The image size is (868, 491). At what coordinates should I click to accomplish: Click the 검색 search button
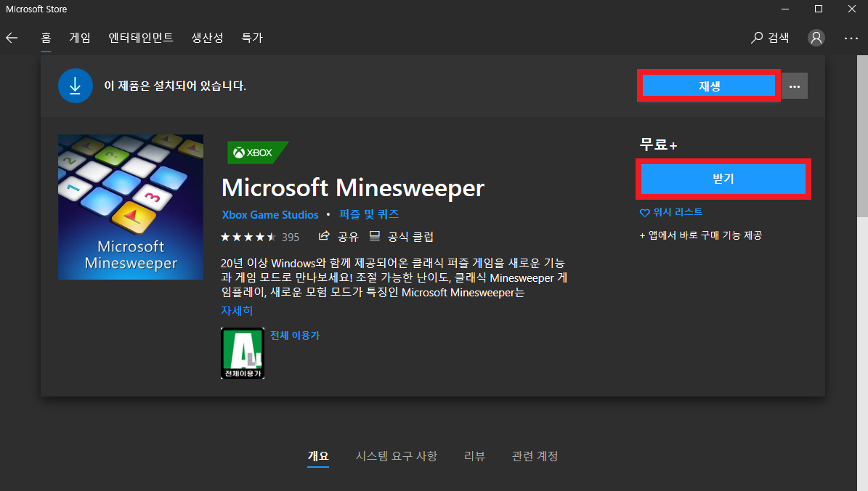[770, 38]
